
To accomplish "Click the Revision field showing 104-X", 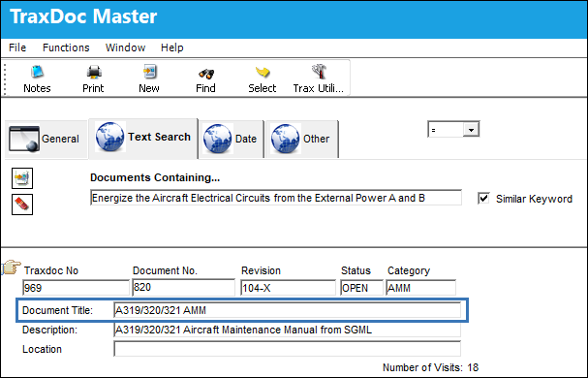I will click(x=288, y=288).
